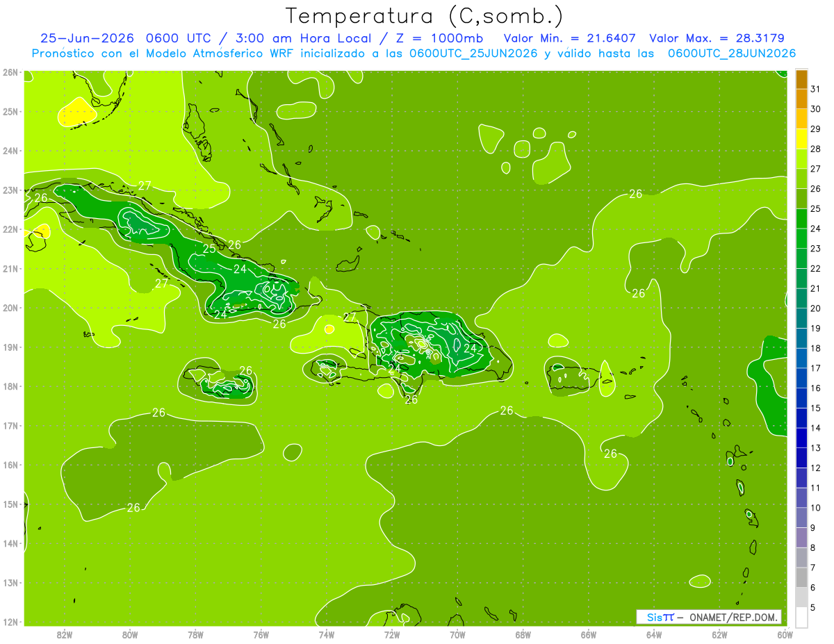The width and height of the screenshot is (834, 644).
Task: Click the '25' contour label over Cuba
Action: (x=209, y=248)
